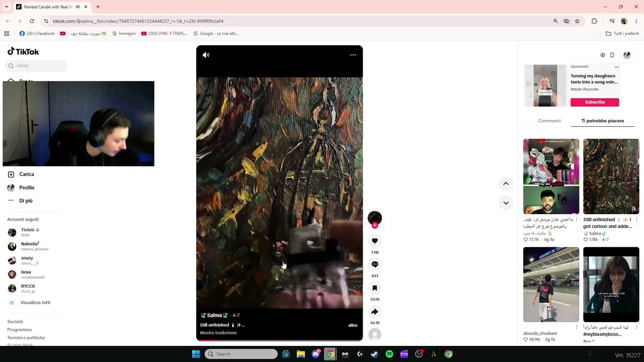Image resolution: width=644 pixels, height=362 pixels.
Task: Switch to the Commenti tab
Action: click(549, 121)
